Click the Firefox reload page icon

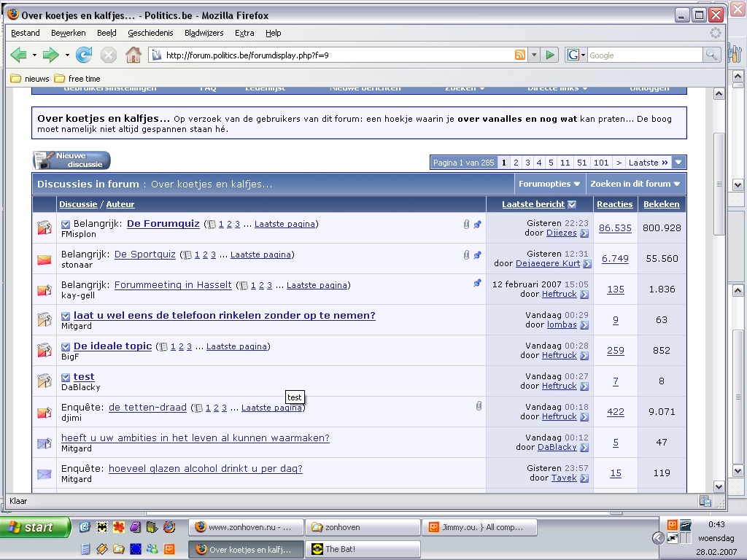84,55
